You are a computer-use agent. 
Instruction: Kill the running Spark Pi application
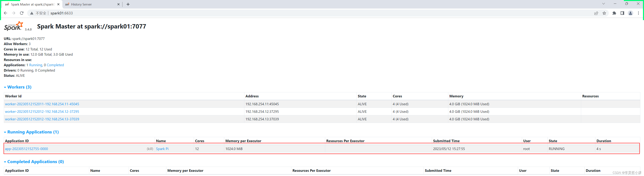150,149
